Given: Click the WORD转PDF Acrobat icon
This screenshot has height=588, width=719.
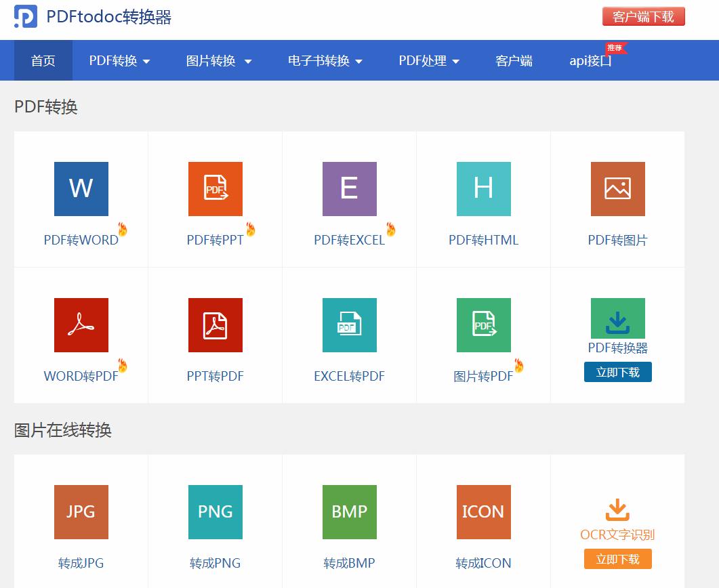Looking at the screenshot, I should point(81,325).
